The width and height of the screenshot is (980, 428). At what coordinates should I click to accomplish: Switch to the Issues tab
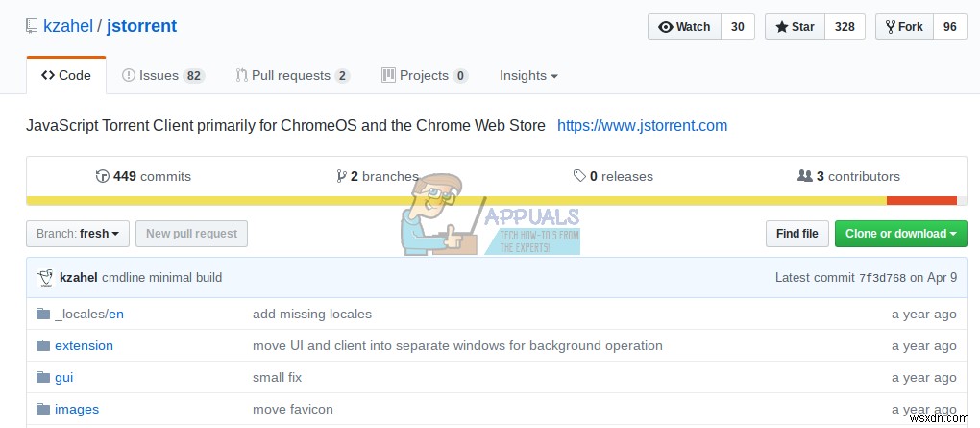[x=162, y=76]
